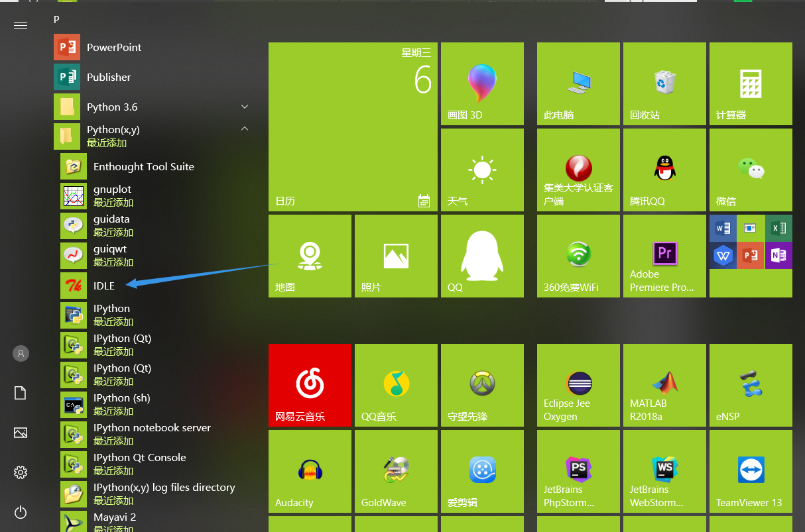Viewport: 805px width, 532px height.
Task: Launch Mayavi 2
Action: tap(156, 521)
